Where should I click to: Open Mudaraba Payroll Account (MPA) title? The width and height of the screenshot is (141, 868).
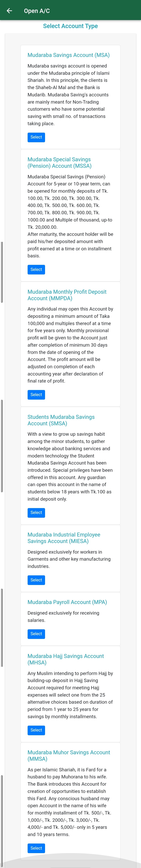pos(67,602)
